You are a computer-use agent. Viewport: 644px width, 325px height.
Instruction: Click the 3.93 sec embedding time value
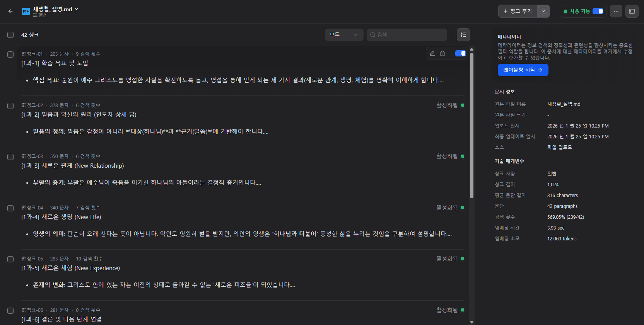tap(556, 228)
